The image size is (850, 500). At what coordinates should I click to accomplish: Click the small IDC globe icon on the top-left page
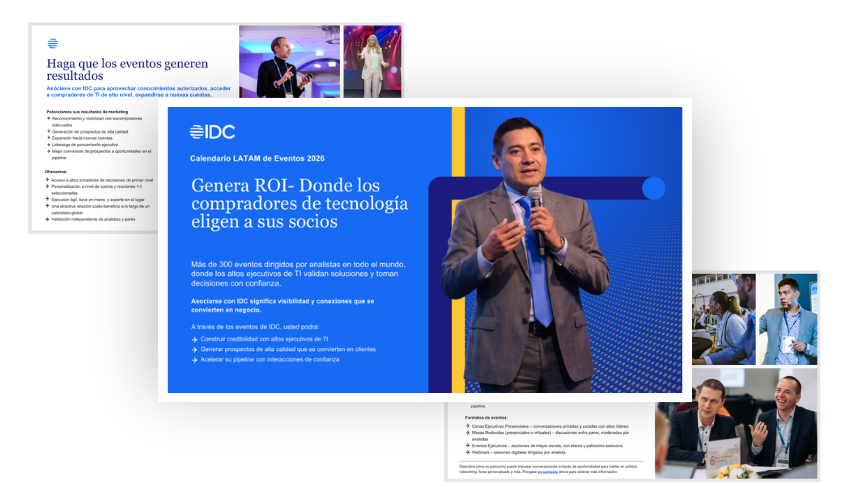coord(53,43)
